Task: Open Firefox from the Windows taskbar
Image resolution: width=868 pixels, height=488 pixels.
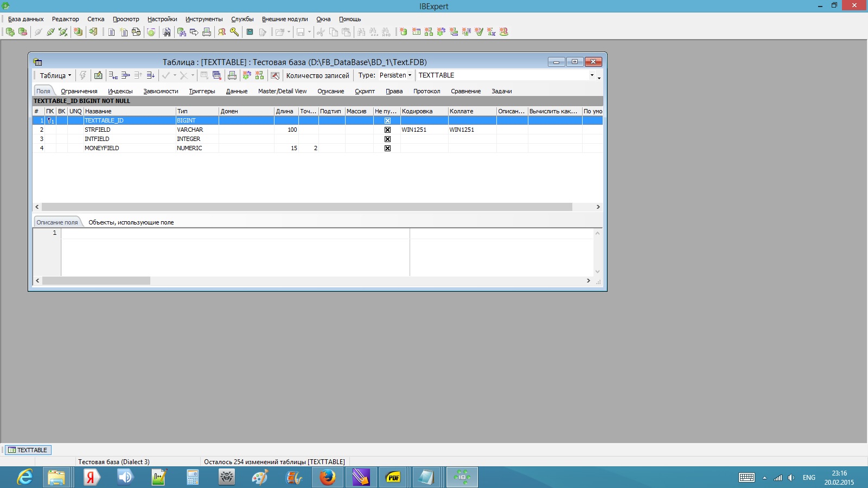Action: click(x=327, y=477)
